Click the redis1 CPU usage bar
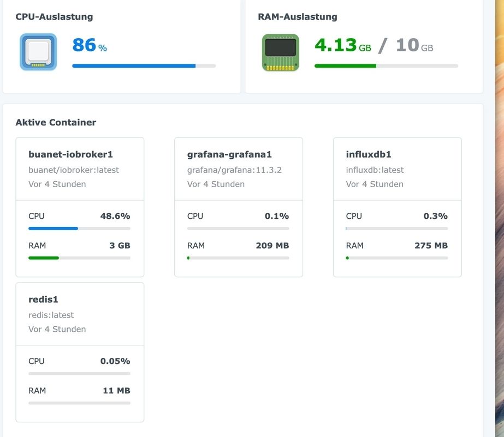 [x=79, y=374]
